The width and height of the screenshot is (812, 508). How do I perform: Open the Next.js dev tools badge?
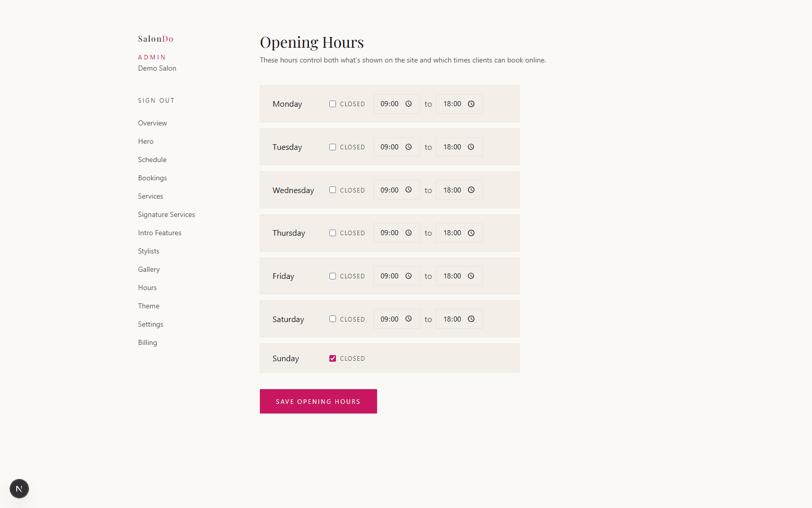click(x=19, y=489)
